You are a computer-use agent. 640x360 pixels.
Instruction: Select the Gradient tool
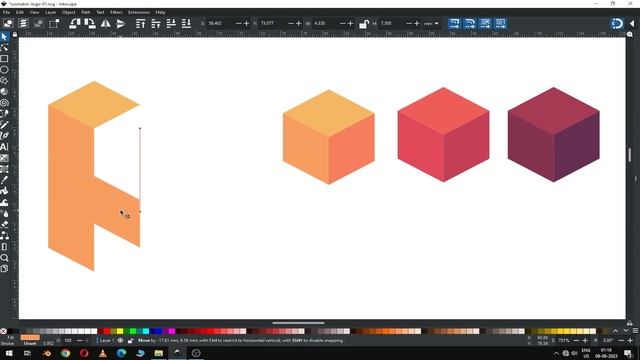point(4,158)
